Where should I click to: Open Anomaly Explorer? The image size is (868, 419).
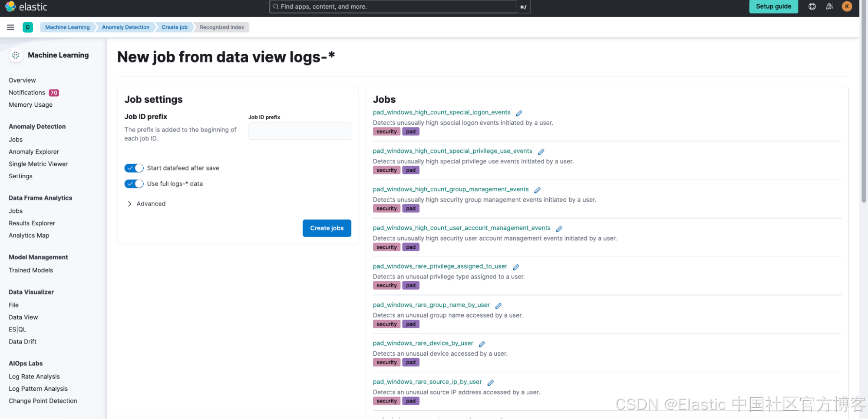34,152
